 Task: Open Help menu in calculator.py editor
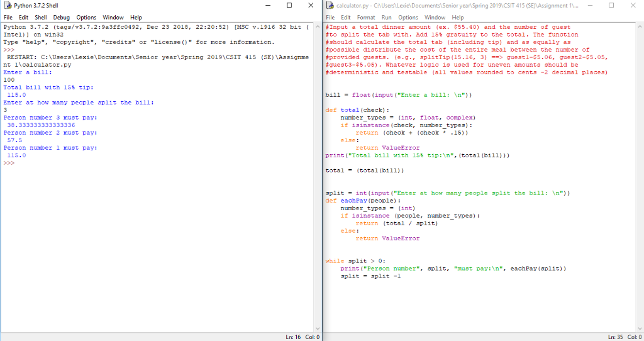(458, 17)
